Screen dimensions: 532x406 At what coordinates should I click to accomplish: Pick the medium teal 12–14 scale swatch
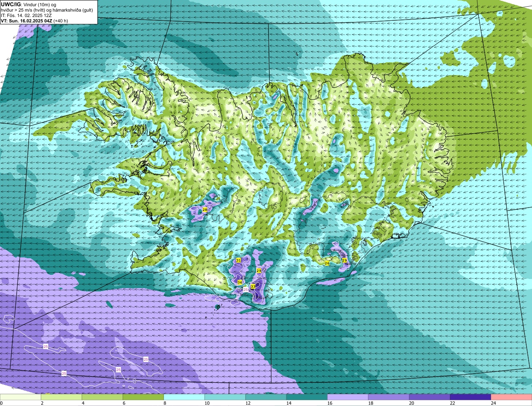click(266, 397)
